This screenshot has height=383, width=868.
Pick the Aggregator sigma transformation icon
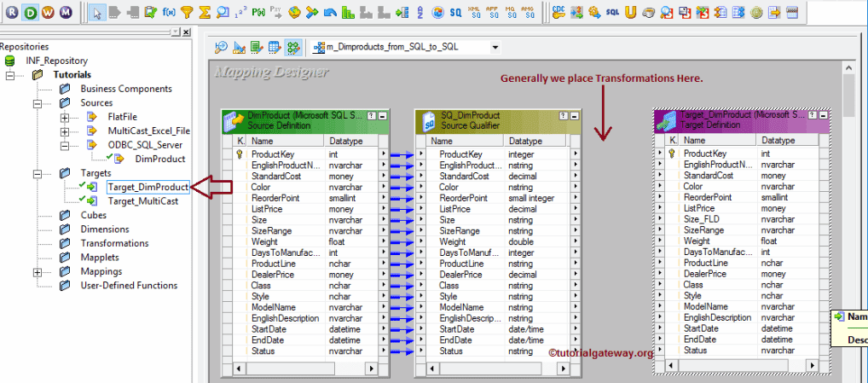pos(204,12)
